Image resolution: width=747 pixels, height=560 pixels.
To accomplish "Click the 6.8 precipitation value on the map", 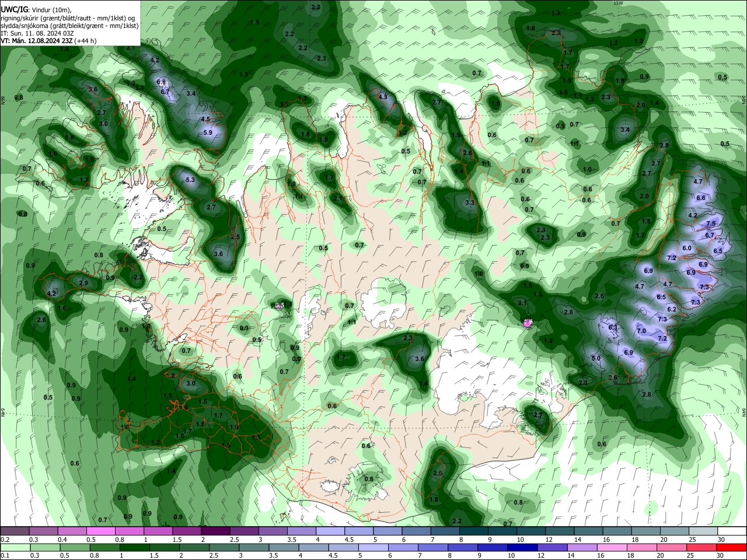I will (161, 82).
